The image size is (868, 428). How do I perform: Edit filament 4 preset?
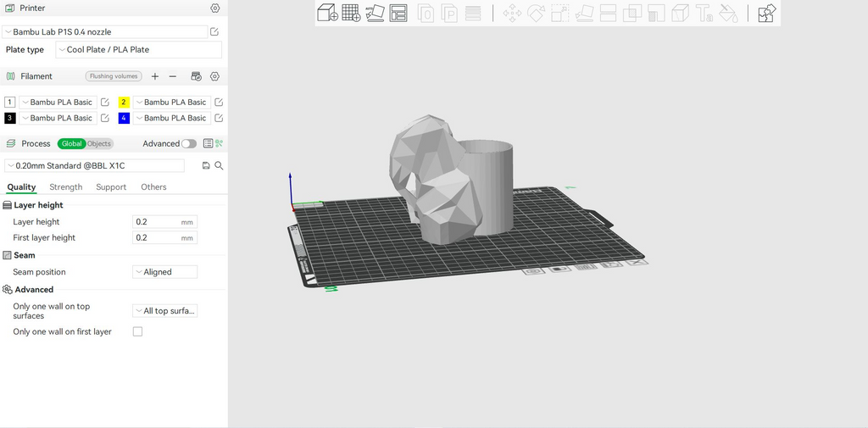219,118
